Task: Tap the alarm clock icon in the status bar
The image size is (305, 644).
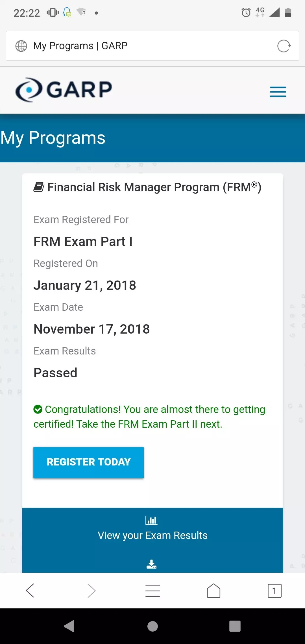Action: click(245, 12)
